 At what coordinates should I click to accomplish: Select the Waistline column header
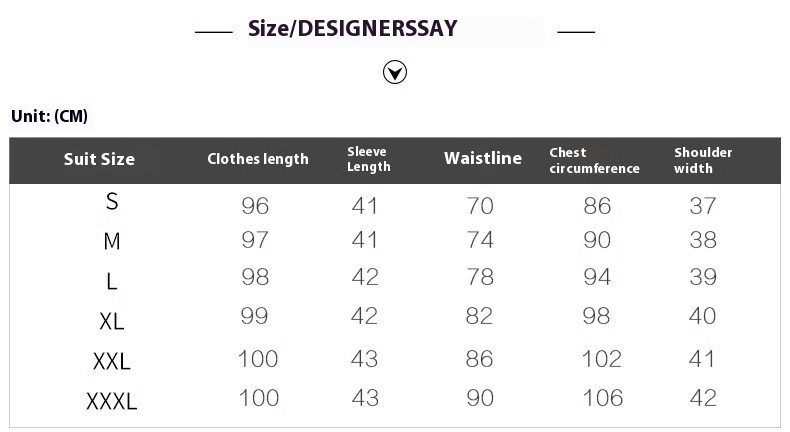(483, 158)
